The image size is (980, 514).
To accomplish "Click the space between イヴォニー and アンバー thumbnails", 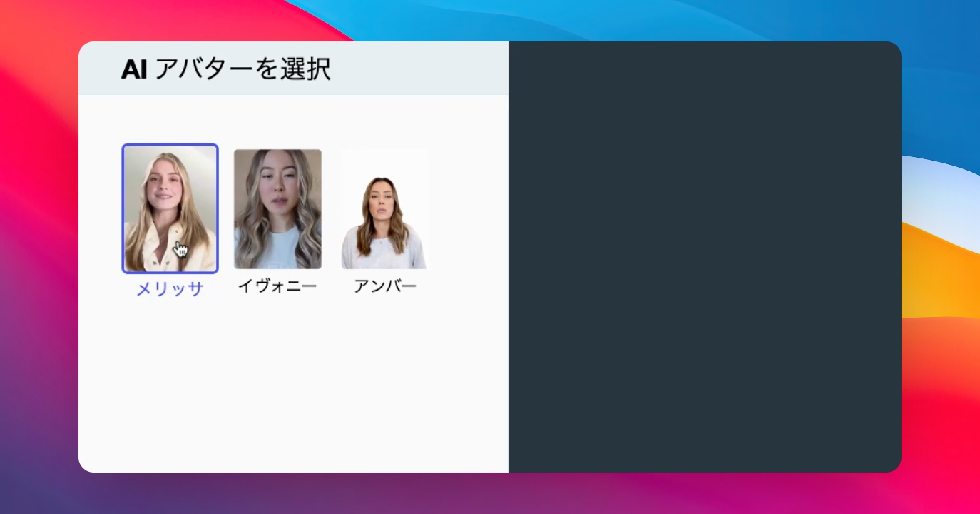I will tap(333, 208).
